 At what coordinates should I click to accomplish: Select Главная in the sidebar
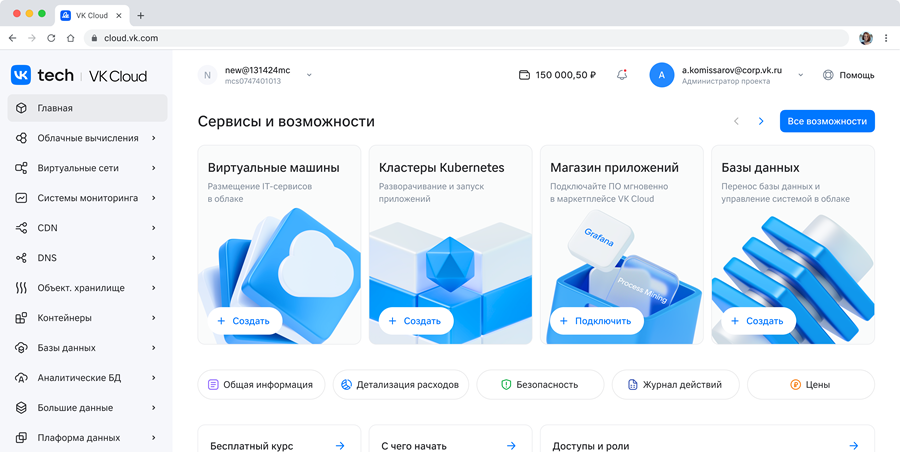tap(87, 108)
